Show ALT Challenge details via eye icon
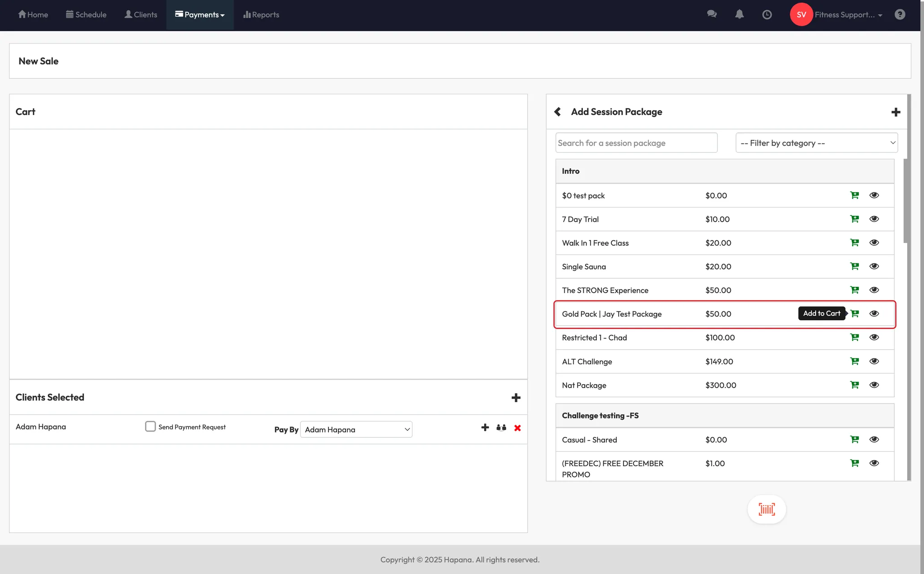924x574 pixels. (x=874, y=361)
